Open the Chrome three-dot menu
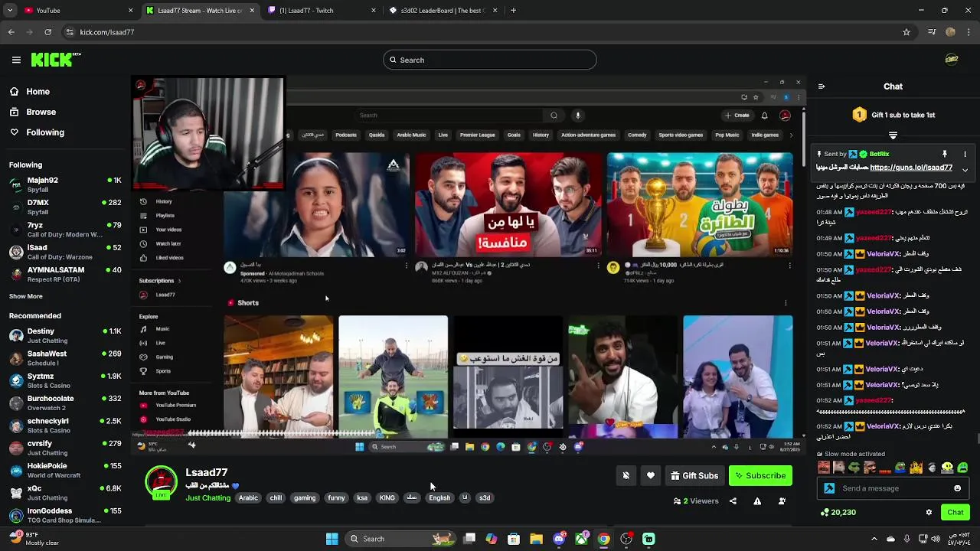This screenshot has height=551, width=980. 969,32
